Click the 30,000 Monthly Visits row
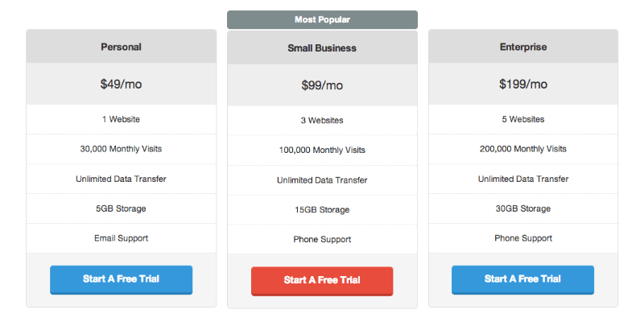The width and height of the screenshot is (644, 322). (x=121, y=149)
